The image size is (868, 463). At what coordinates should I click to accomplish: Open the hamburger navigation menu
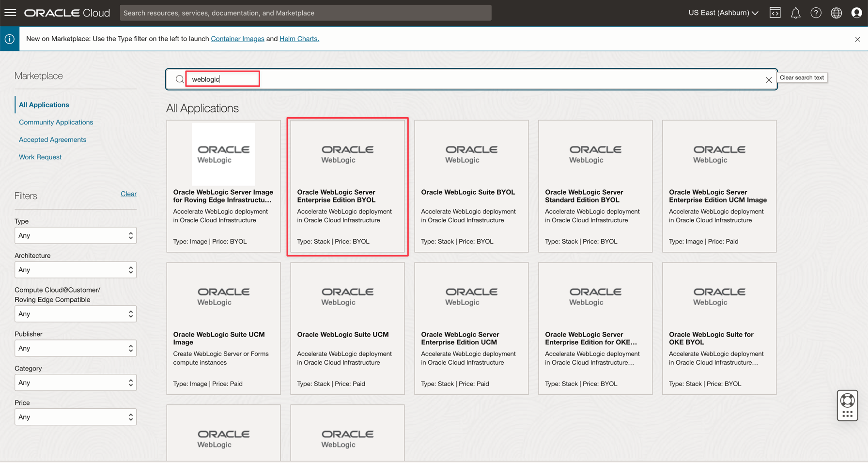pos(10,13)
